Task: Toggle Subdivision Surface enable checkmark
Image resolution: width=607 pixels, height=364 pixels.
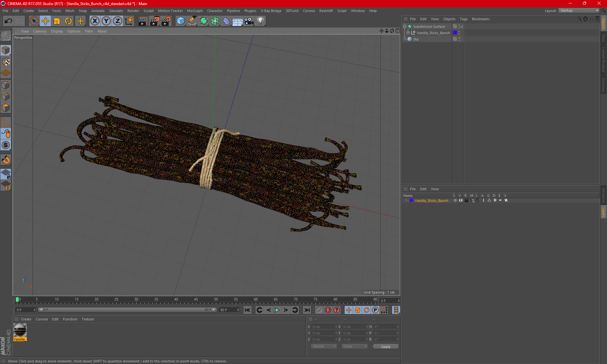Action: pyautogui.click(x=462, y=27)
